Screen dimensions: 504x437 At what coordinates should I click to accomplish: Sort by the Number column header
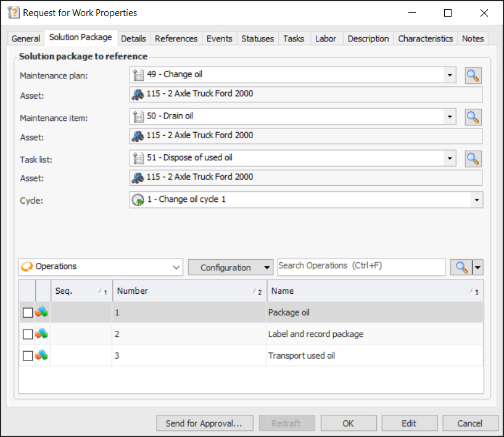(x=189, y=291)
